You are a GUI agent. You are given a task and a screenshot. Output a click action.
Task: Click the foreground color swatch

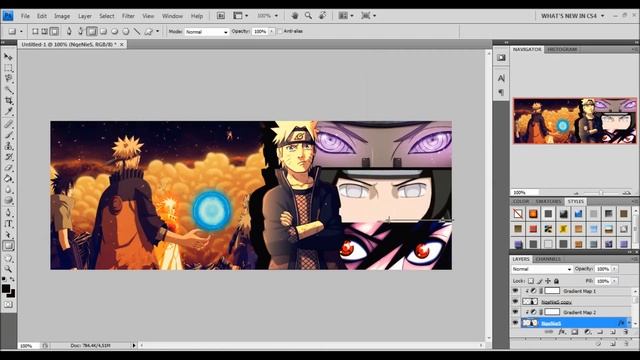coord(6,289)
